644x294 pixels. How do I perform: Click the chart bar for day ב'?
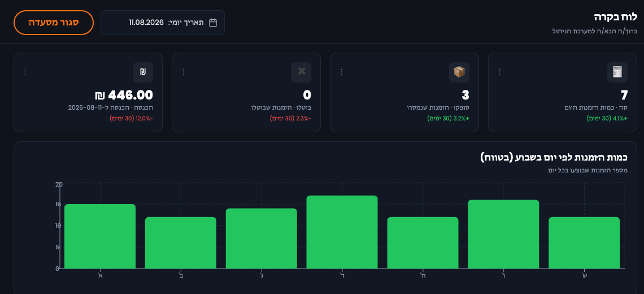tap(181, 243)
